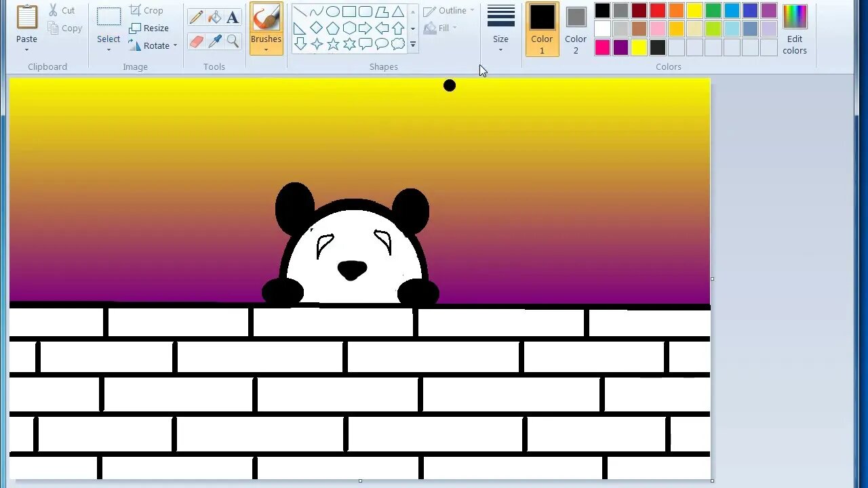Choose the Hexagon shape
The image size is (868, 488).
pos(349,28)
